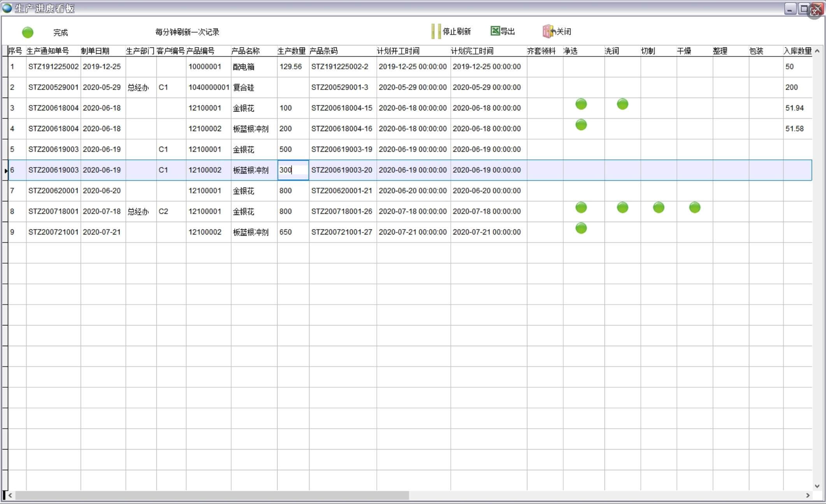Click the green 完成 legend indicator
This screenshot has height=504, width=826.
coord(28,32)
